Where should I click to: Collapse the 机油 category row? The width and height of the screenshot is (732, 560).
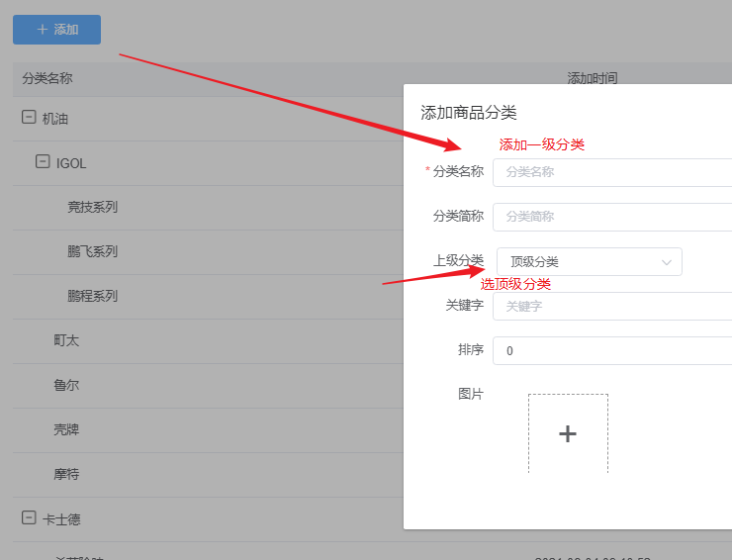pyautogui.click(x=29, y=118)
